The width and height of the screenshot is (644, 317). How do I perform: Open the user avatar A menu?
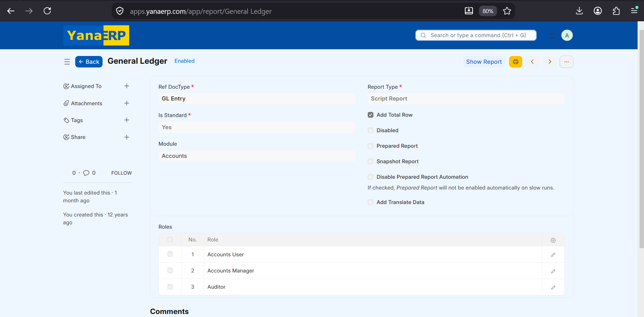pyautogui.click(x=567, y=35)
